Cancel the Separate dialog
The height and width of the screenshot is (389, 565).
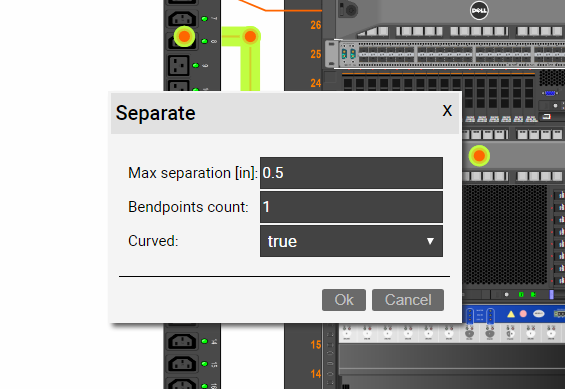408,300
